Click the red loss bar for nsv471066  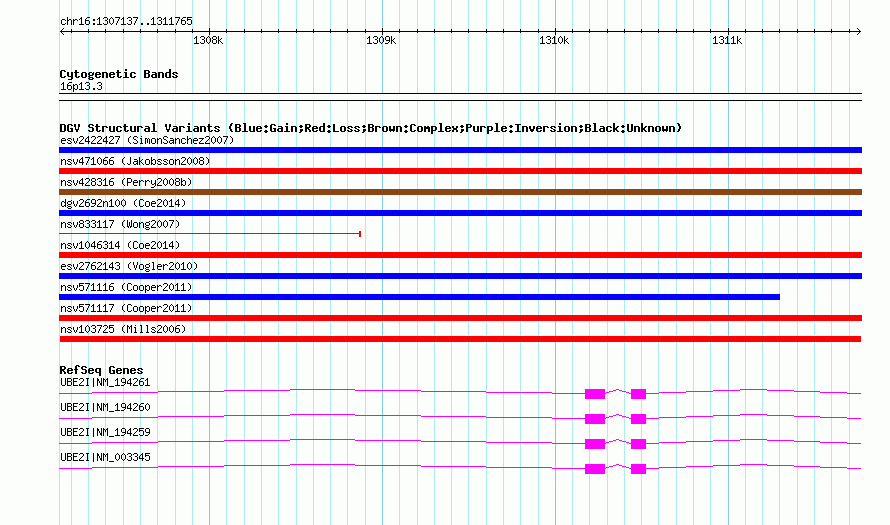[x=460, y=171]
